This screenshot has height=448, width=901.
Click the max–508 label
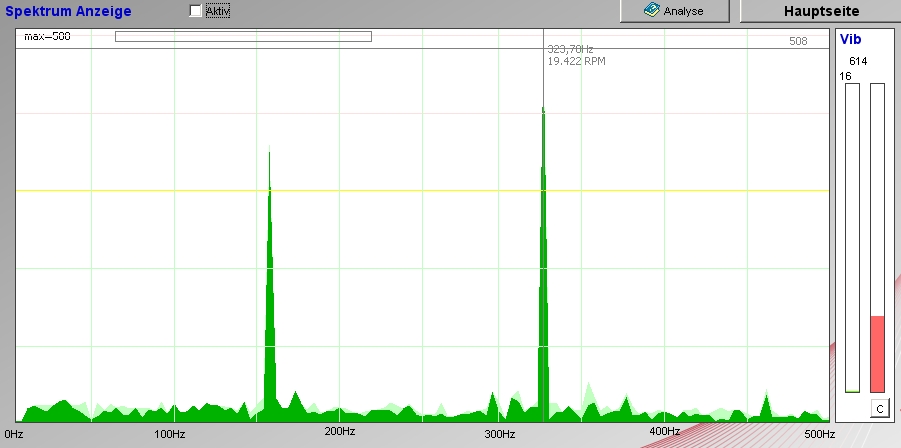(47, 37)
